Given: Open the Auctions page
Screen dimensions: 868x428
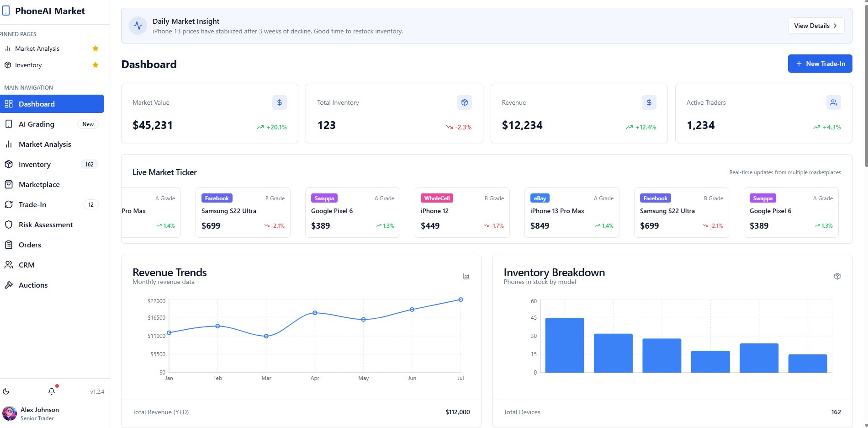Looking at the screenshot, I should click(x=52, y=285).
